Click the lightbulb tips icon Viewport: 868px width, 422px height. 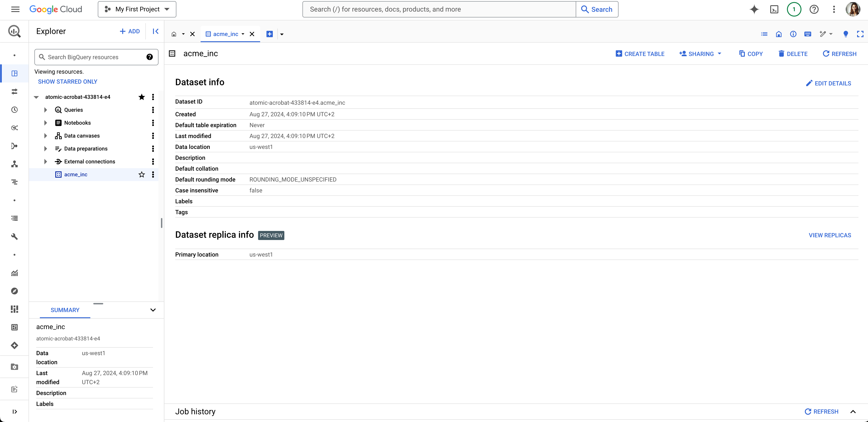(846, 34)
